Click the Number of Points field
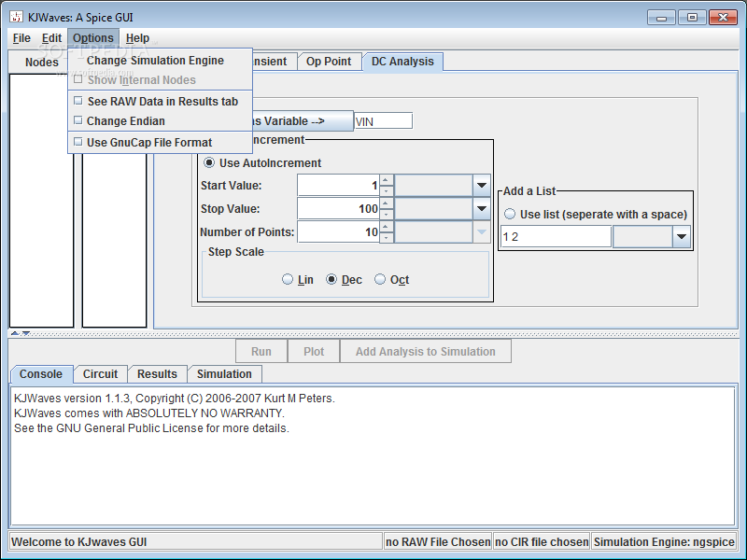Viewport: 747px width, 560px height. point(338,231)
